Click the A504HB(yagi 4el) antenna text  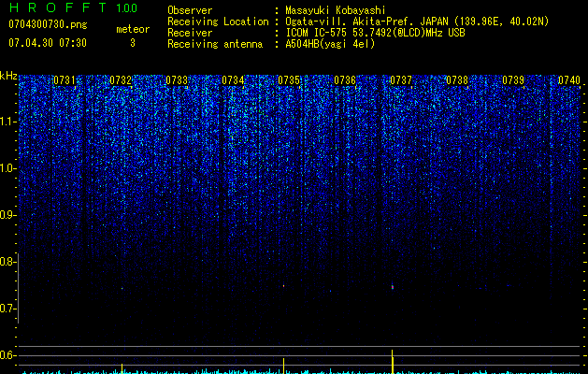[x=330, y=44]
